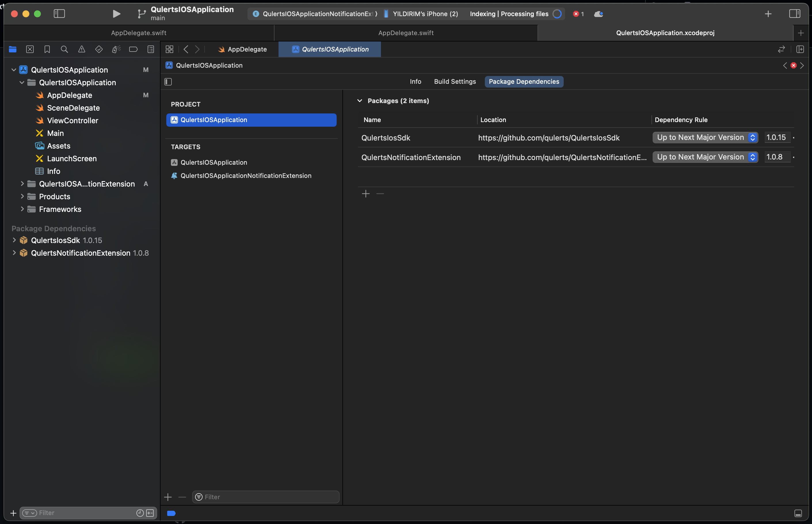Select QulertsIOSApplication under PROJECT

pos(251,120)
